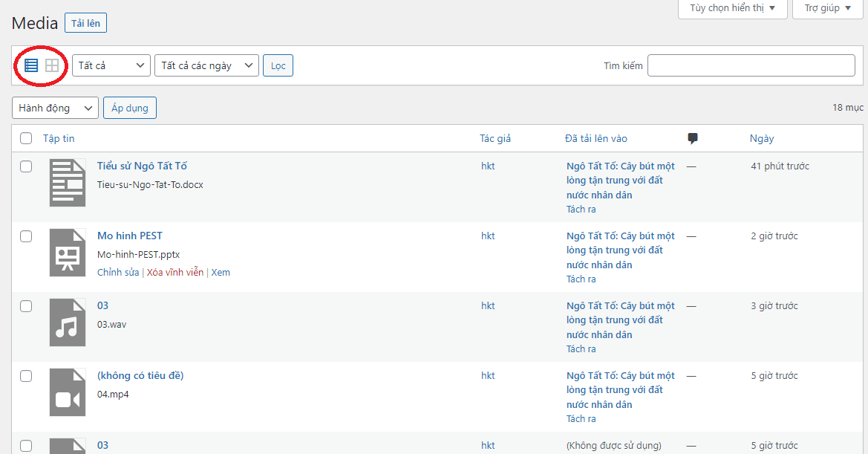
Task: Check the box for Tiểu sử Ngô Tất Tố
Action: point(26,166)
